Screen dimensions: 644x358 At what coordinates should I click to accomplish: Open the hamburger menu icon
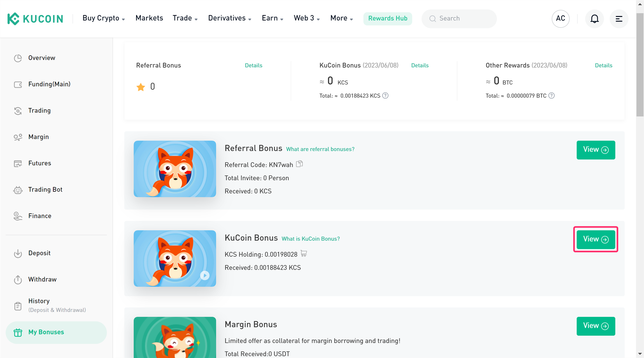click(619, 19)
